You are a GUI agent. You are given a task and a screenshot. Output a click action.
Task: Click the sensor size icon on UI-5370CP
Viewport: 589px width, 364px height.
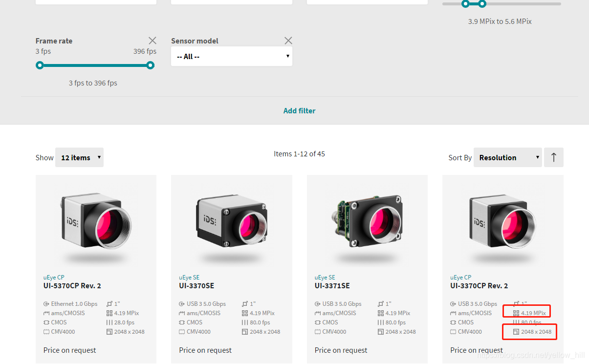pyautogui.click(x=109, y=304)
